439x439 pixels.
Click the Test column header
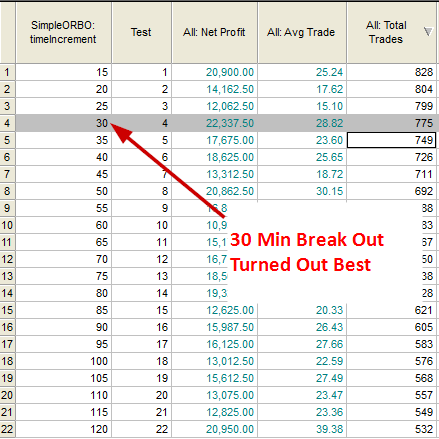141,32
